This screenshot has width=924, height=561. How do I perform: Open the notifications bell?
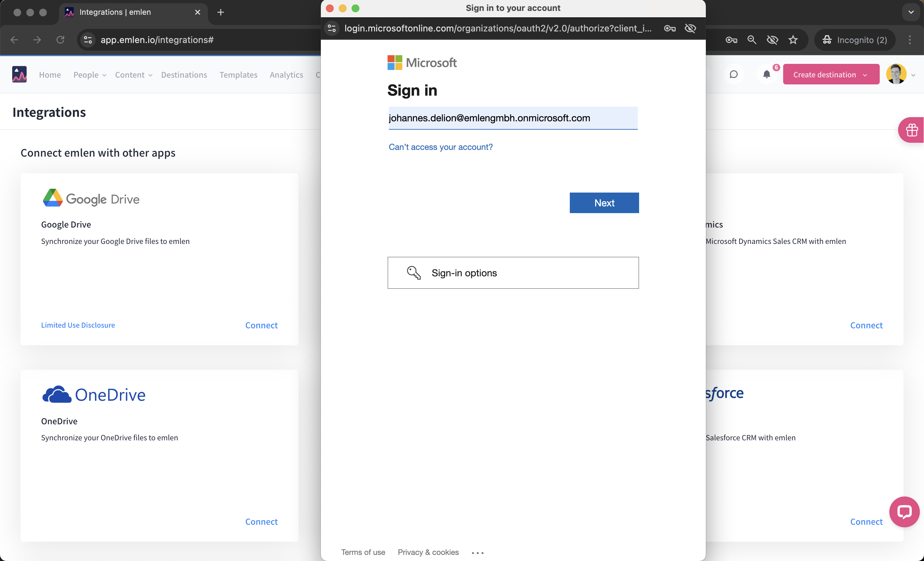click(766, 74)
